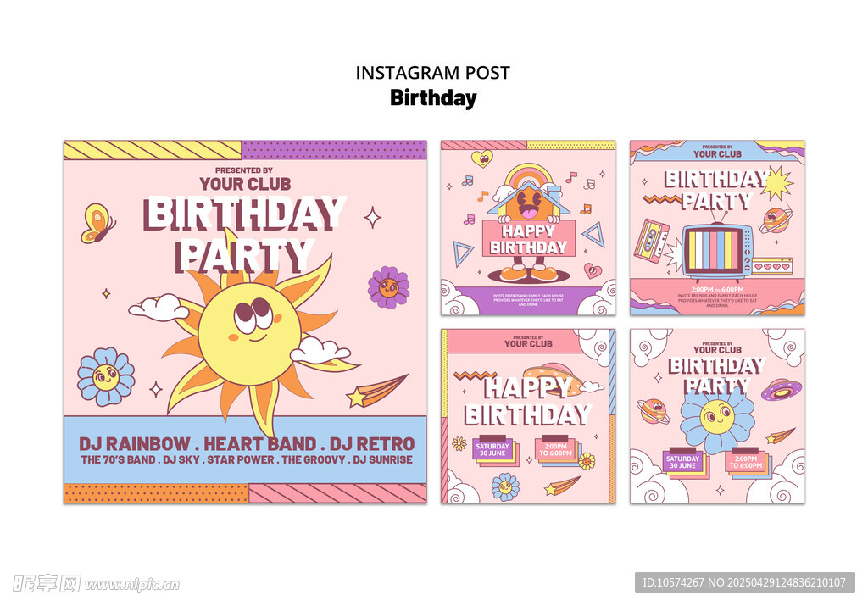Click the smiling sun illustration

250,332
